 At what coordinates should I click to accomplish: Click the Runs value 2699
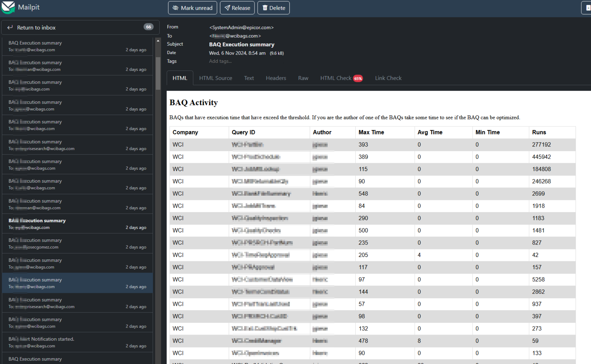click(x=538, y=194)
